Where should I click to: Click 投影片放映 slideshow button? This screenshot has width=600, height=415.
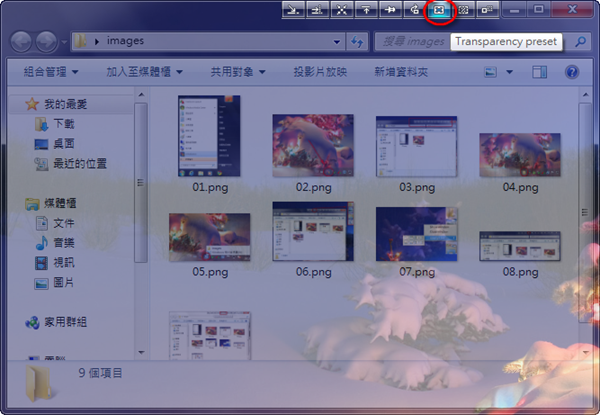[x=320, y=72]
